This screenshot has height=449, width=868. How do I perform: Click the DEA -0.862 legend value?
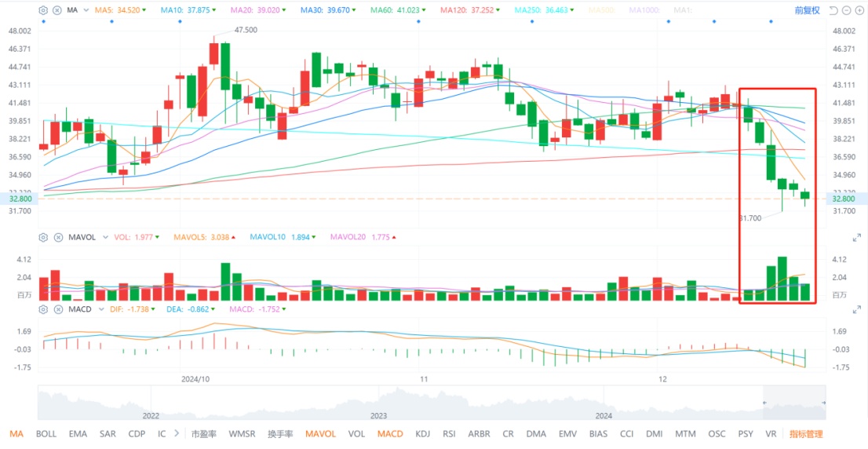click(190, 309)
